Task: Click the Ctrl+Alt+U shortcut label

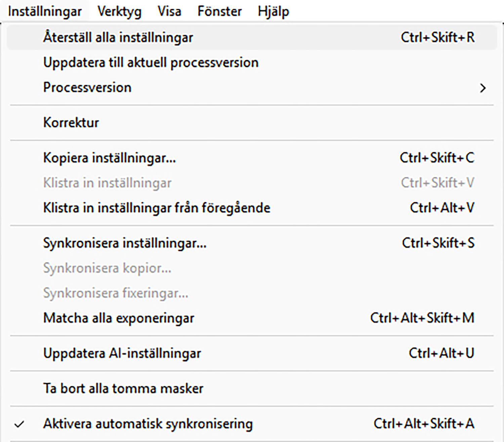Action: pyautogui.click(x=441, y=353)
